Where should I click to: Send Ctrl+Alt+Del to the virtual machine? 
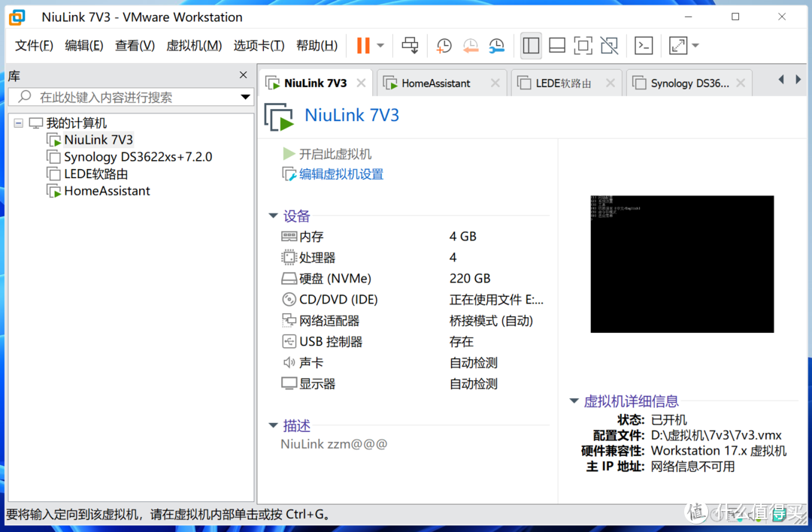coord(410,46)
